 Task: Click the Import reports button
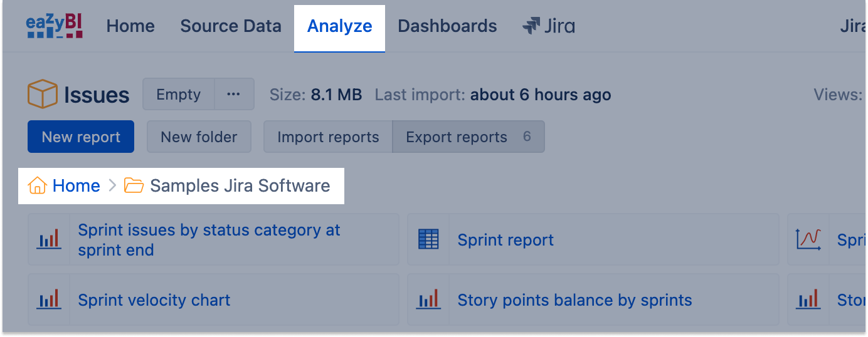click(x=328, y=137)
